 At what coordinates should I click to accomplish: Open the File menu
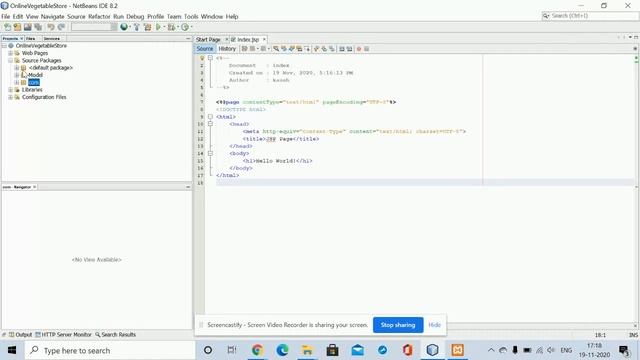coord(5,16)
